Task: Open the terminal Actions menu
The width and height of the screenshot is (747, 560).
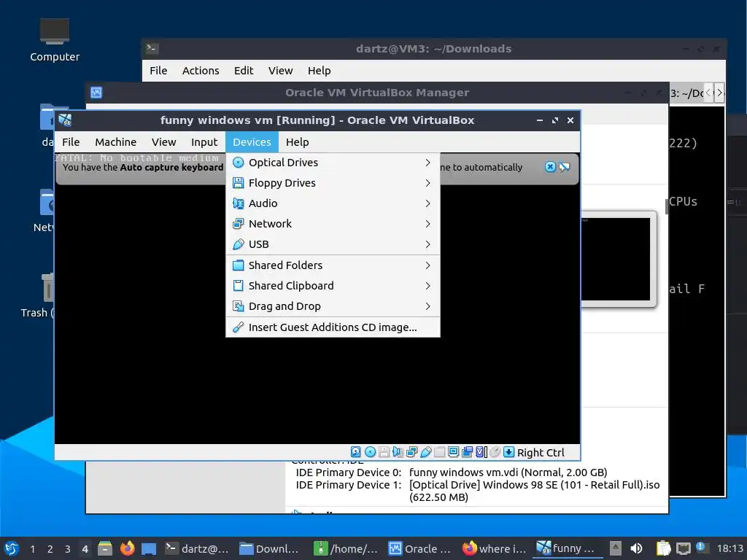Action: (x=201, y=71)
